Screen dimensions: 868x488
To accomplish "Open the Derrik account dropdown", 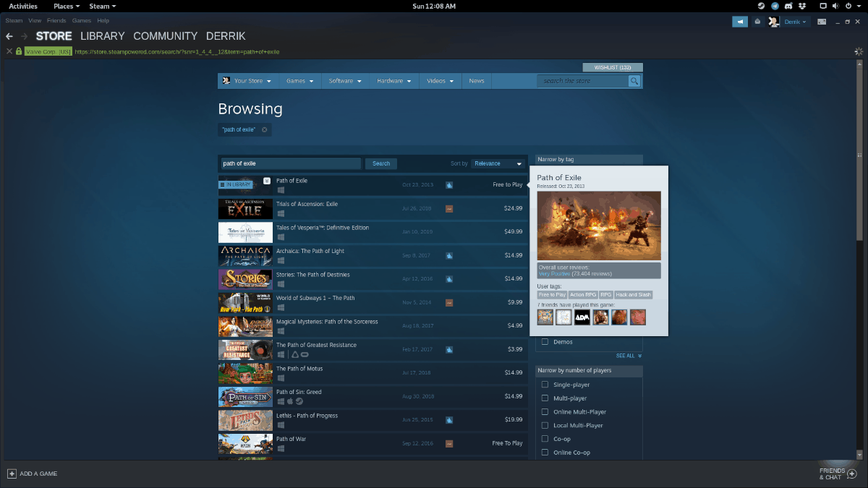I will coord(796,22).
